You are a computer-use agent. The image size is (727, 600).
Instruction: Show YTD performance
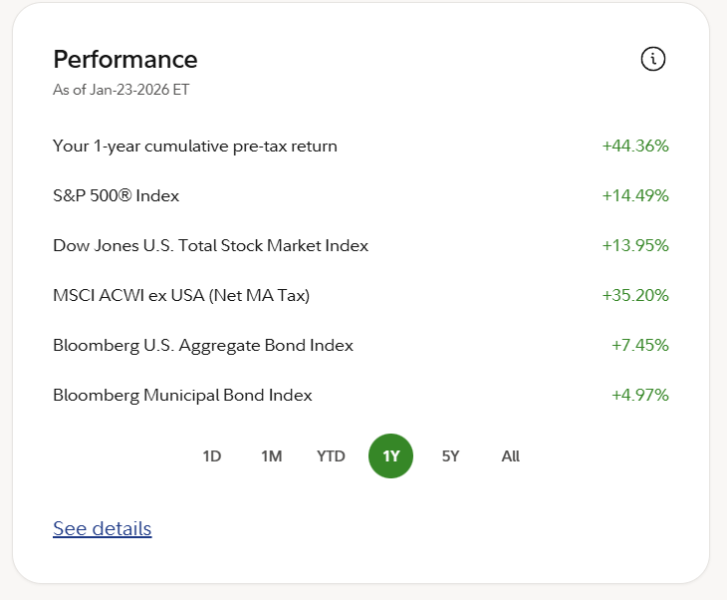(x=331, y=456)
